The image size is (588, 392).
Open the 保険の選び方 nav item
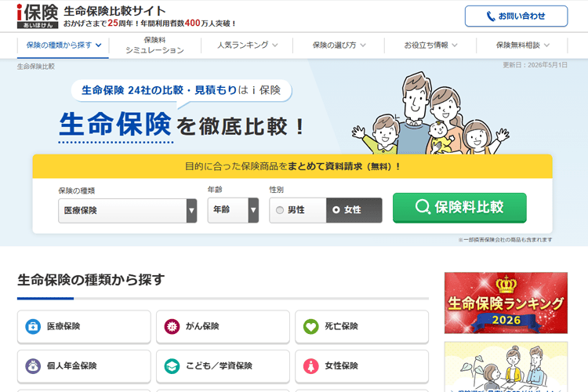pyautogui.click(x=339, y=45)
